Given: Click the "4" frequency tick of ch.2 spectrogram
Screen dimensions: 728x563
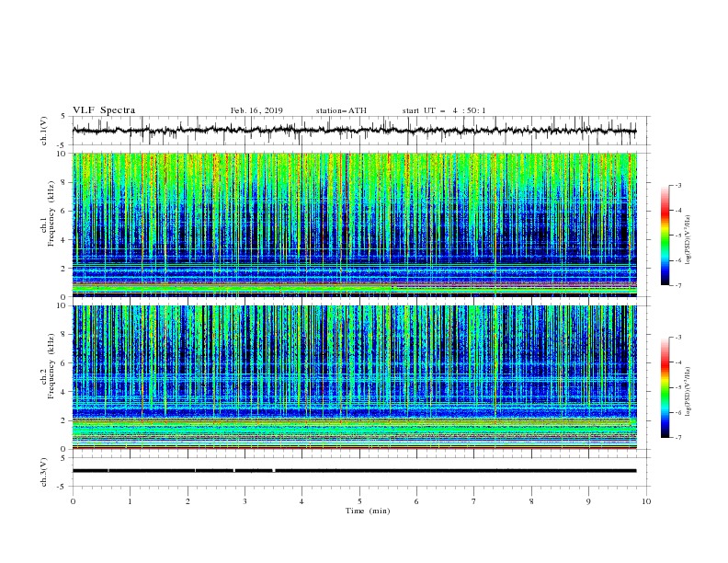Looking at the screenshot, I should 63,392.
